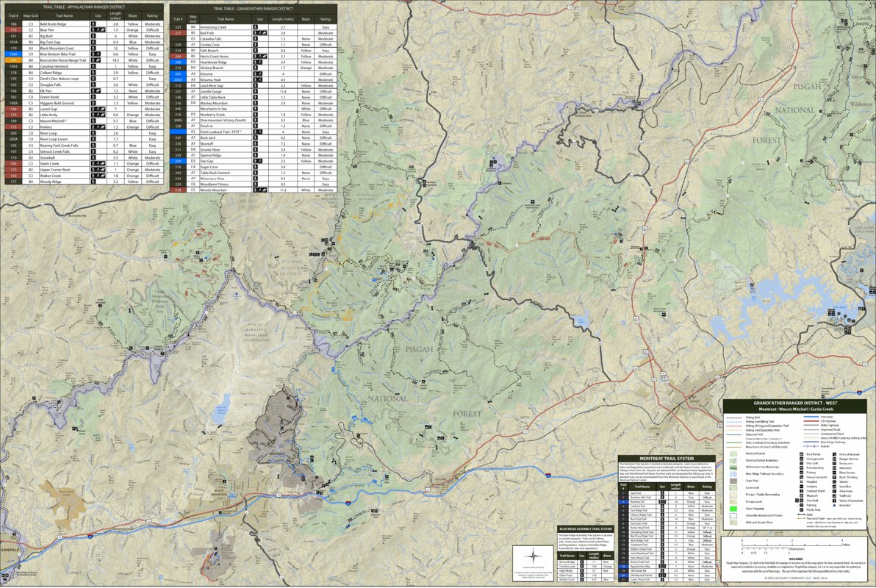This screenshot has height=588, width=876.
Task: Toggle the Seasonal Trail legend entry
Action: click(x=735, y=434)
